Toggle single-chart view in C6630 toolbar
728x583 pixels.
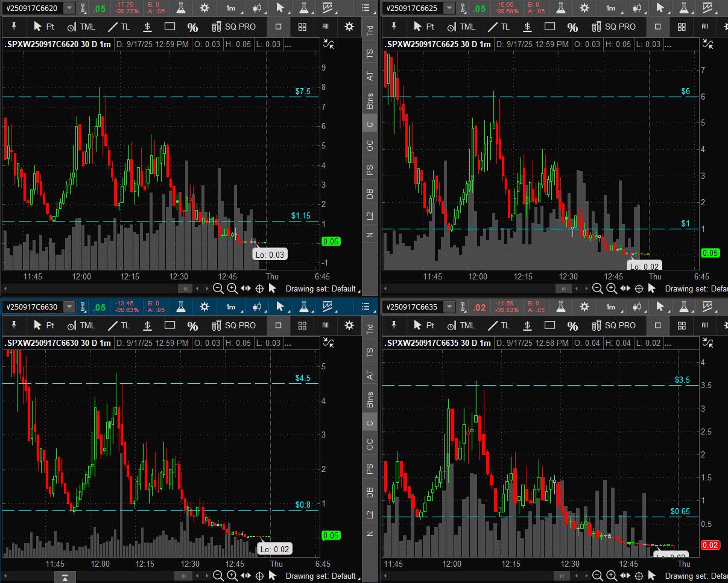[x=278, y=326]
